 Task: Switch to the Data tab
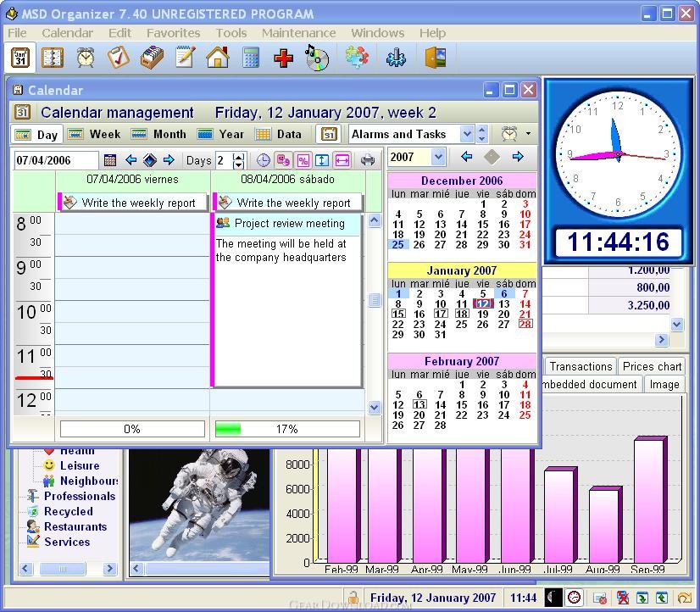pos(279,135)
